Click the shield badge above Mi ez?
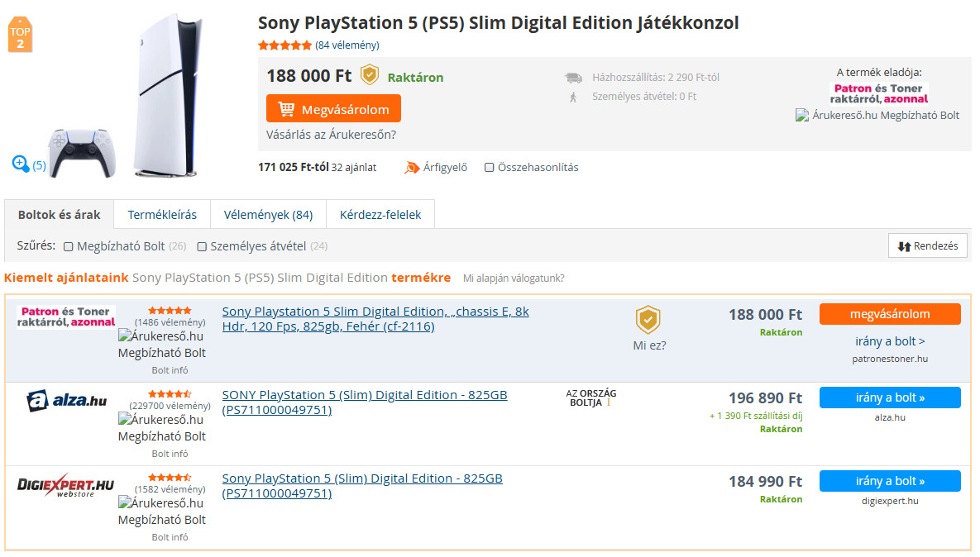Screen dimensions: 980x557 [648, 320]
